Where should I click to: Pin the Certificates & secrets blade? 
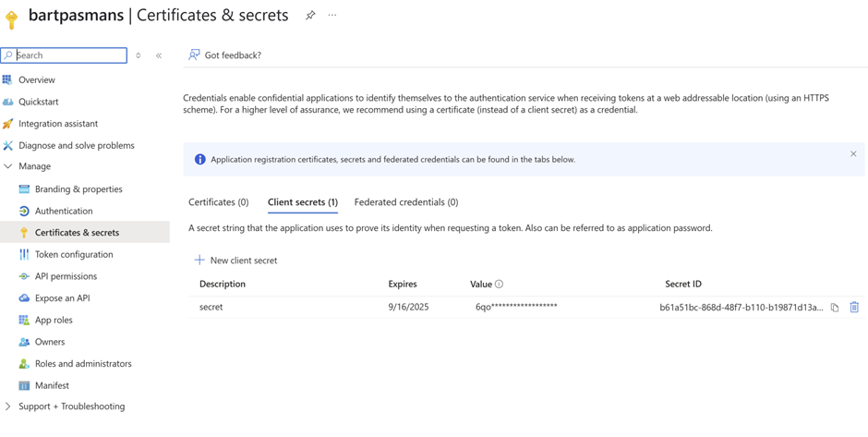310,16
